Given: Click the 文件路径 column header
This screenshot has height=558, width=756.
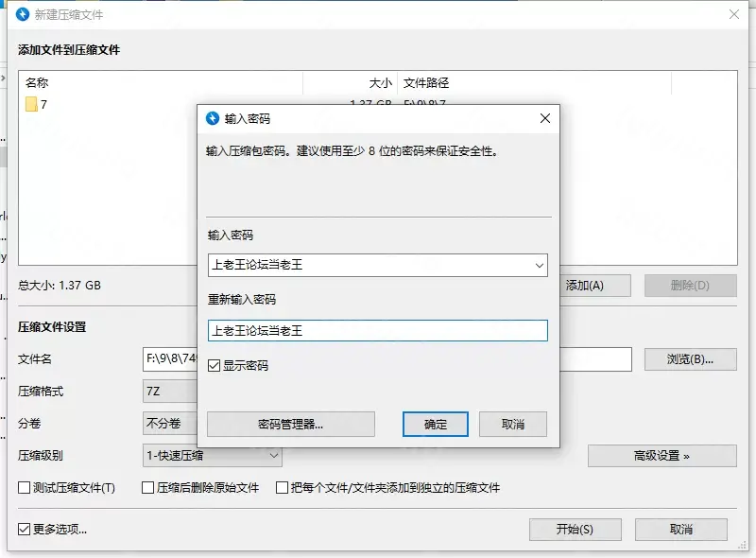Looking at the screenshot, I should (534, 83).
